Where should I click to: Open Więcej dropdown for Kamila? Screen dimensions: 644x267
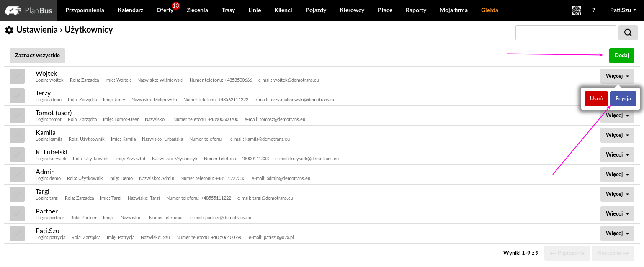[x=617, y=135]
